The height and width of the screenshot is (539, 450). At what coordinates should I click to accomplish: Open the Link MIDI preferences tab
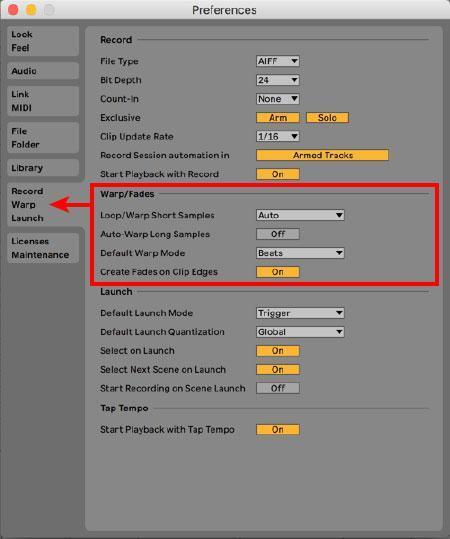pyautogui.click(x=43, y=101)
